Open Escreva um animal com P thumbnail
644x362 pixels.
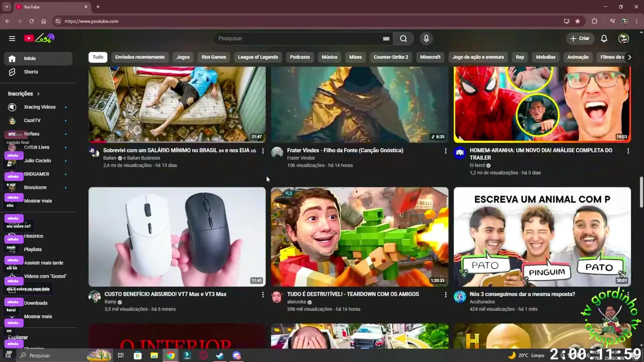pos(542,237)
